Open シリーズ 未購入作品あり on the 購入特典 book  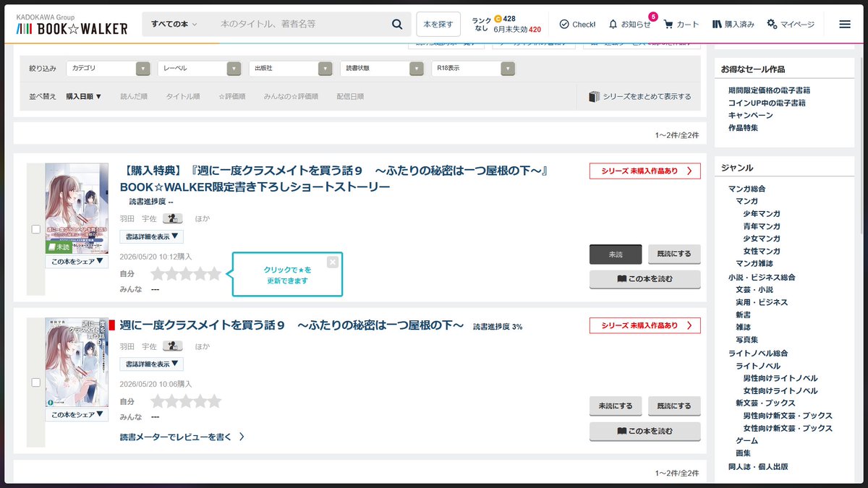point(645,171)
